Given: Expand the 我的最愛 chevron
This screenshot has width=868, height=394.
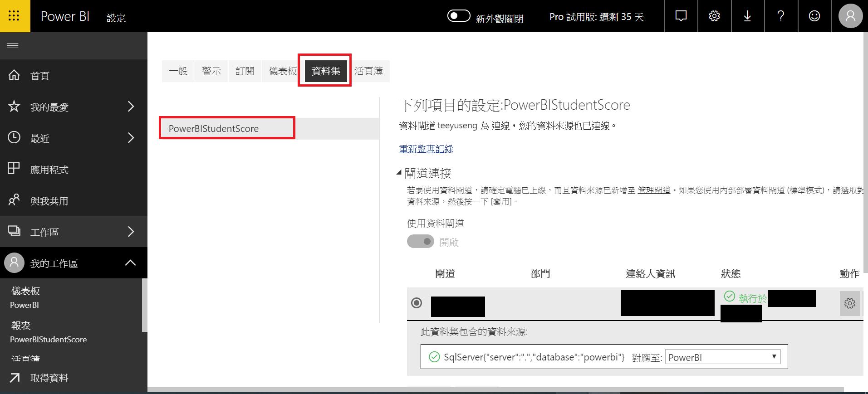Looking at the screenshot, I should (x=131, y=107).
